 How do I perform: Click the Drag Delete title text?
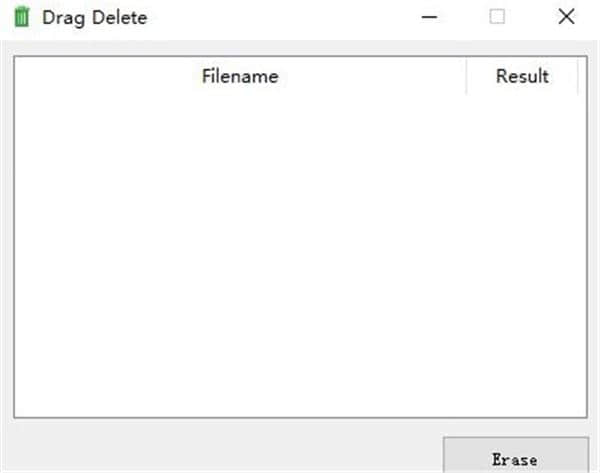94,17
